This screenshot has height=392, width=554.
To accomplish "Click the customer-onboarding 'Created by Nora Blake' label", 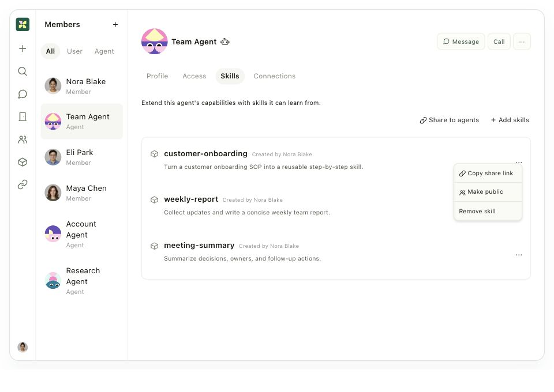I will click(x=282, y=154).
